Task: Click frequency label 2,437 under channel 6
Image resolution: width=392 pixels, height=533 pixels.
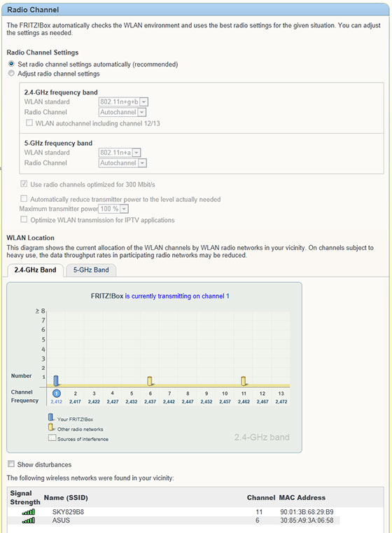Action: 150,401
